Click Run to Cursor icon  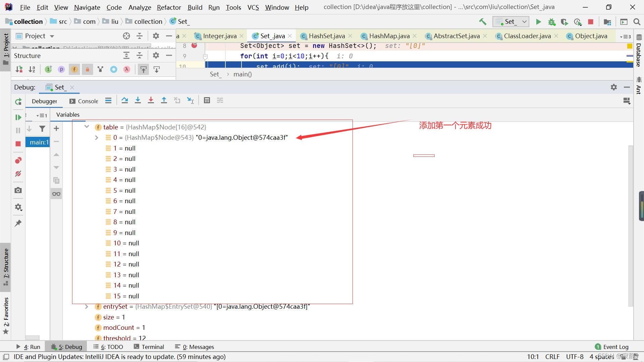click(190, 100)
